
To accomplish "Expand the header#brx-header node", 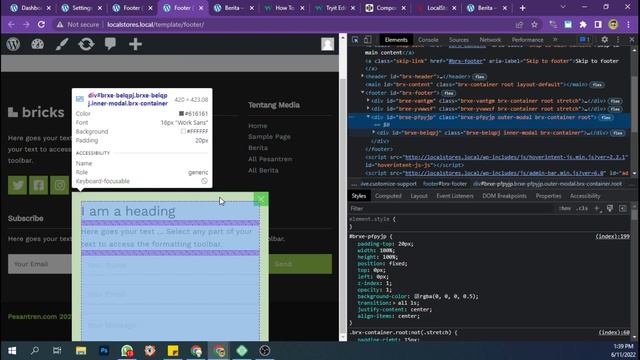I will 362,76.
